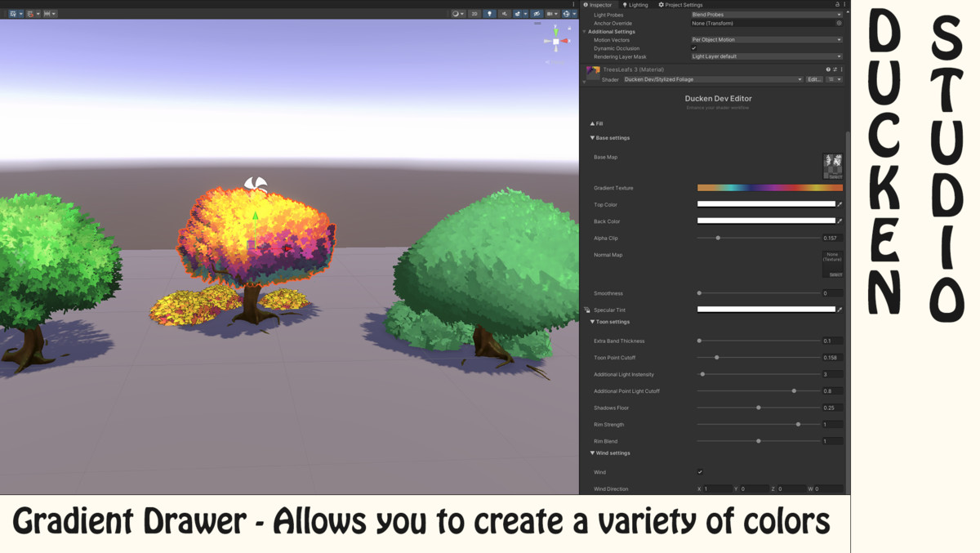Toggle the Dynamic Occlusion checkbox
This screenshot has height=553, width=980.
coord(693,48)
